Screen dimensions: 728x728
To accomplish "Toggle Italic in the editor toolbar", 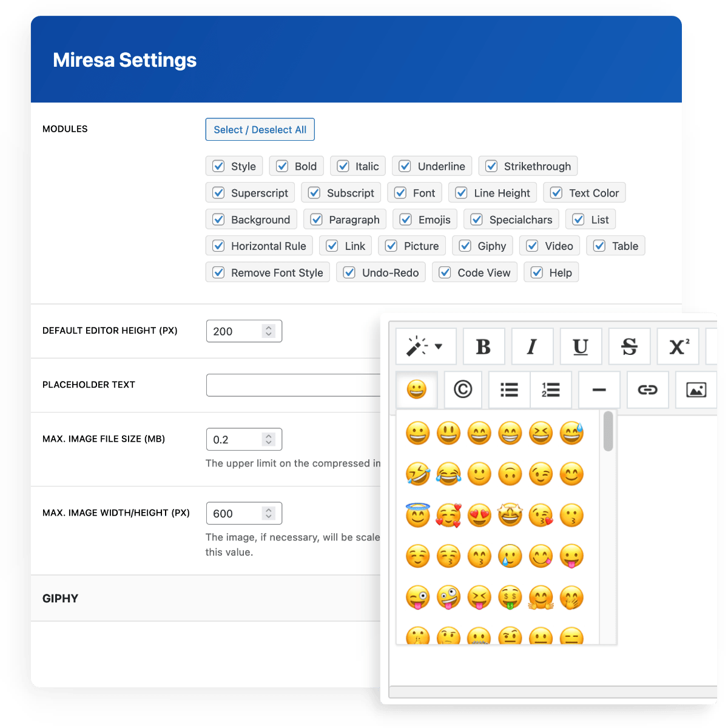I will coord(532,346).
